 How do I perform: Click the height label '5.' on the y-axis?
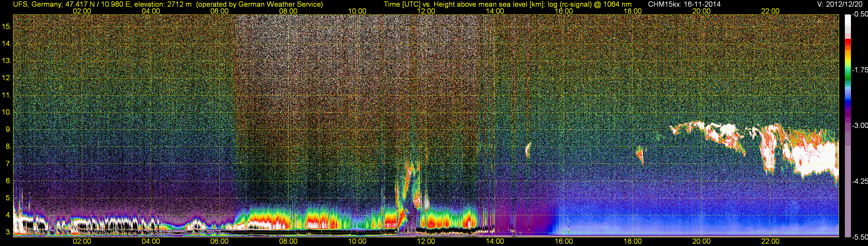tap(8, 198)
